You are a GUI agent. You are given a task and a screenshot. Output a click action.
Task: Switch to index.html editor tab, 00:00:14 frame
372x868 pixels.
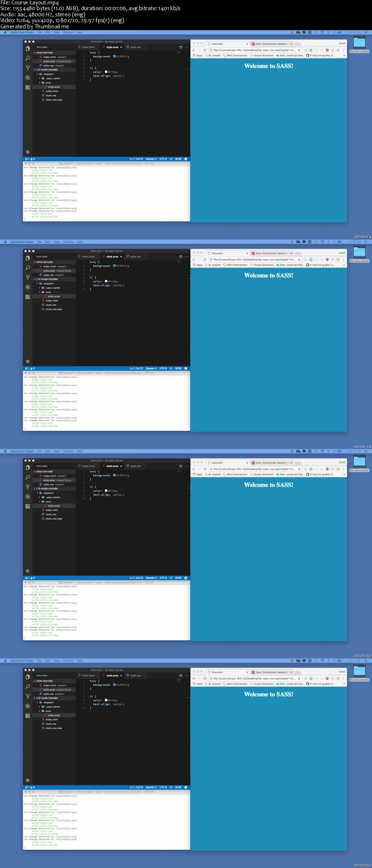pos(88,47)
